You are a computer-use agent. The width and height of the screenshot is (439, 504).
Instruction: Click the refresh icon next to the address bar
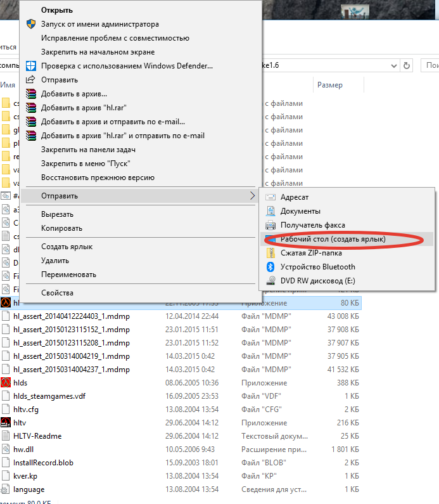pos(407,65)
